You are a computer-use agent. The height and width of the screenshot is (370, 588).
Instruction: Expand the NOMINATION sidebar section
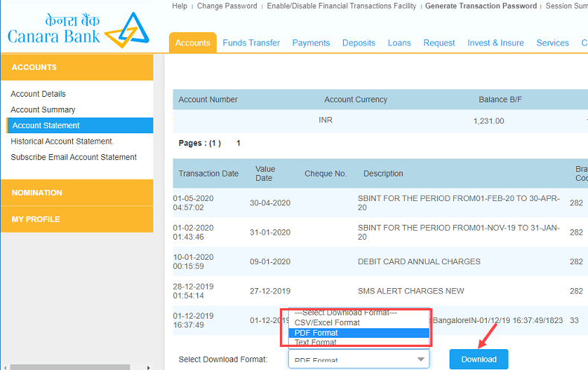click(x=77, y=193)
